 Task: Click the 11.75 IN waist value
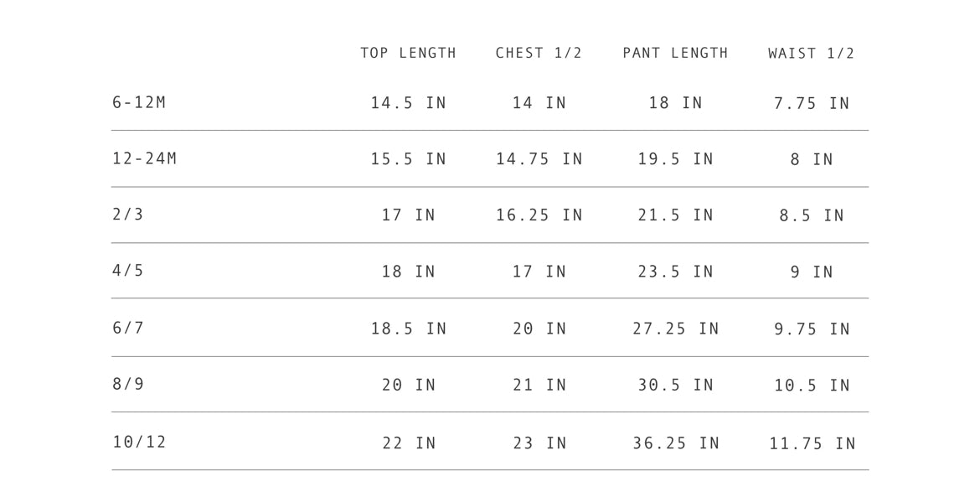[812, 444]
